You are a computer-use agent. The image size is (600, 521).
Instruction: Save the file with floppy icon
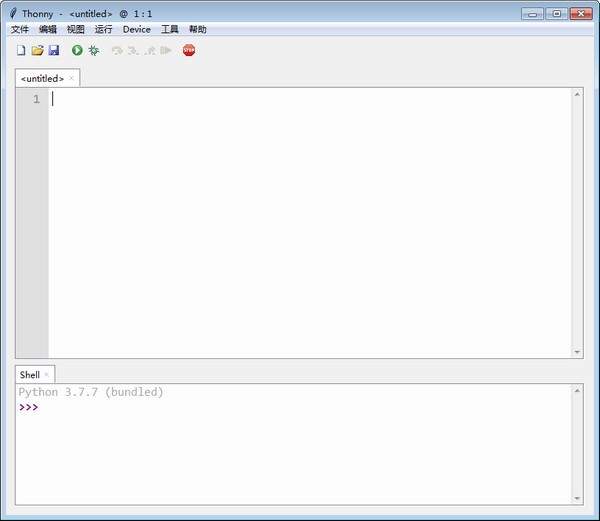click(x=54, y=50)
